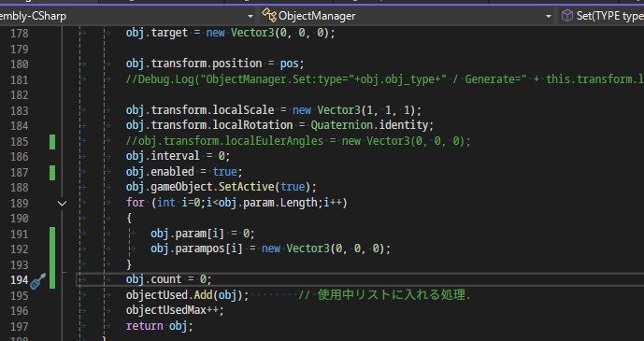Click 'obj.transform.localScale' on line 183
Image resolution: width=644 pixels, height=341 pixels.
tap(200, 110)
